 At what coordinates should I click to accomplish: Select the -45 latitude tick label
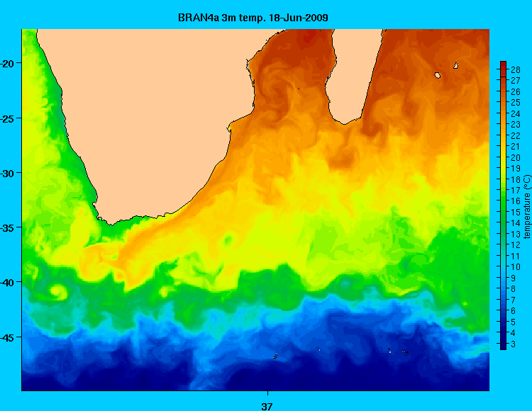pos(6,337)
